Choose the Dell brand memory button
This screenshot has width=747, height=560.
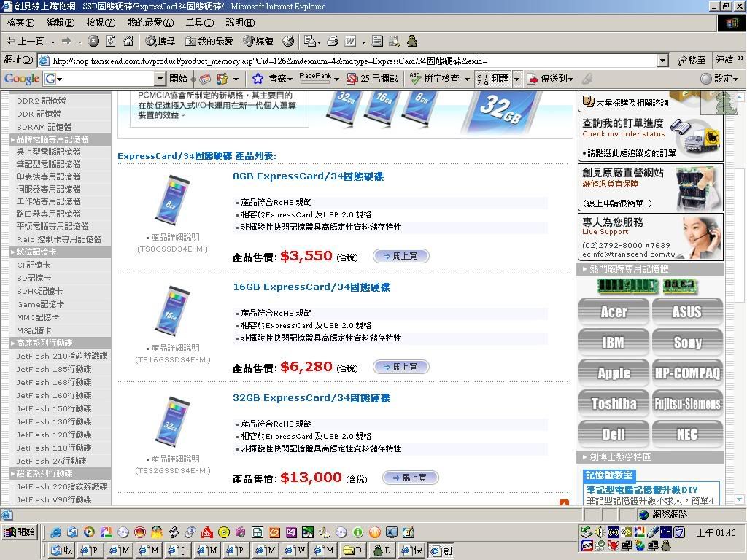click(614, 435)
